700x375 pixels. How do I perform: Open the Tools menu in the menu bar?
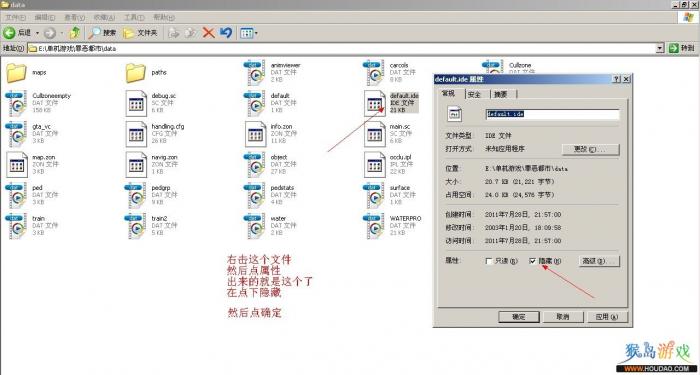click(x=134, y=17)
